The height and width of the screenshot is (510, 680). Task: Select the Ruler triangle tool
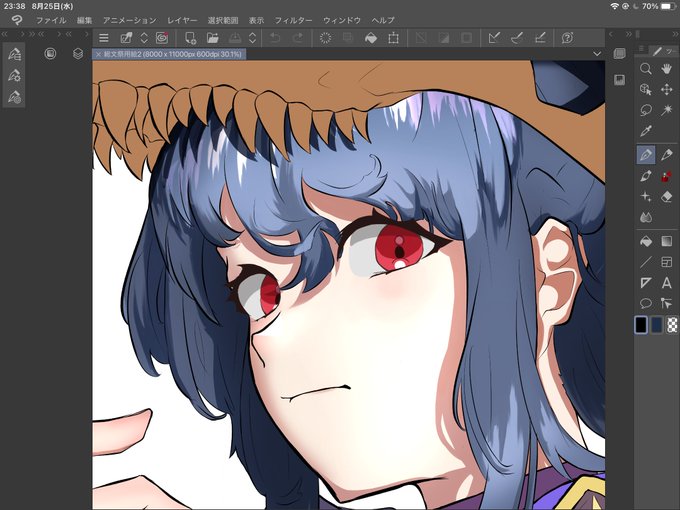click(646, 283)
